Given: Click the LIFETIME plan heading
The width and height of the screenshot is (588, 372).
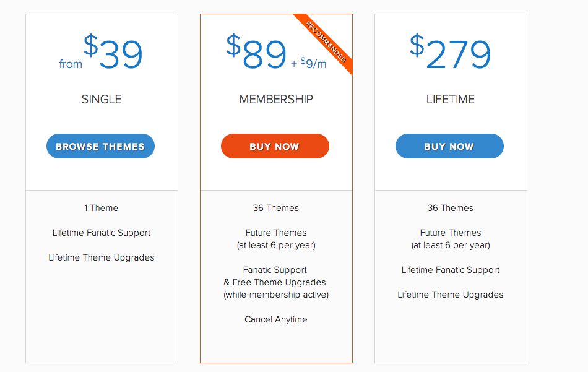Looking at the screenshot, I should click(x=451, y=100).
